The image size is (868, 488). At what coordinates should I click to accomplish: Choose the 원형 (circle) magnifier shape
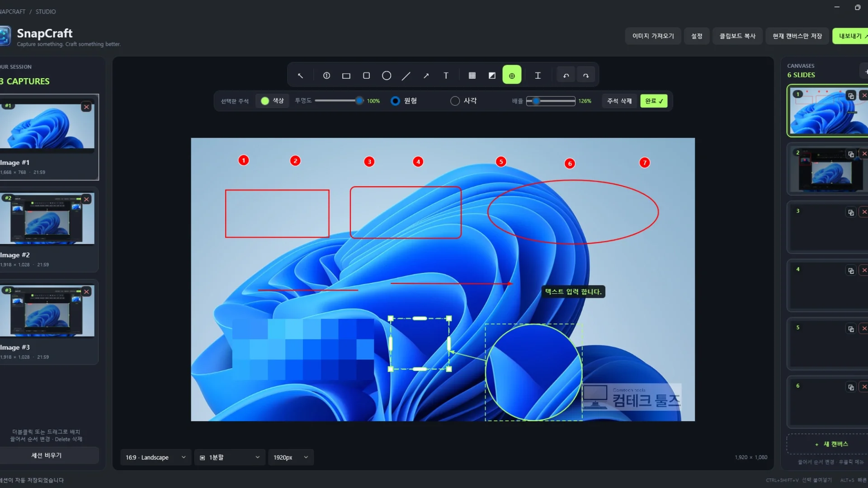[x=404, y=101]
